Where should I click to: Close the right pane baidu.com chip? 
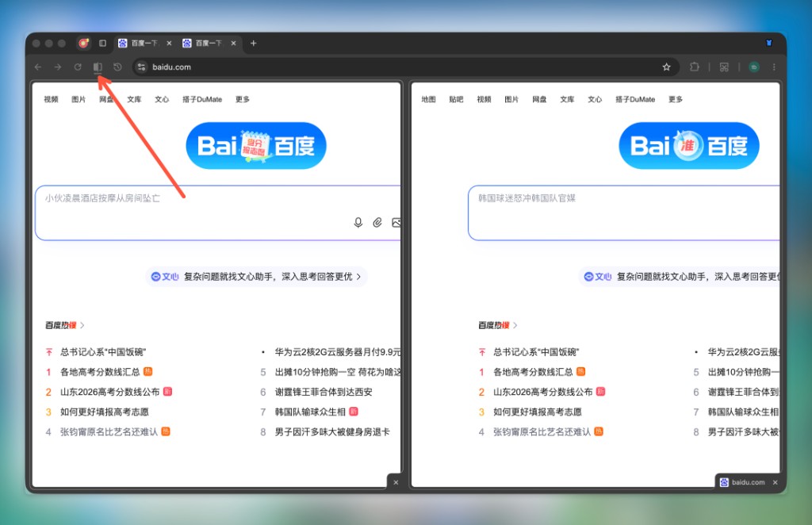(x=776, y=482)
